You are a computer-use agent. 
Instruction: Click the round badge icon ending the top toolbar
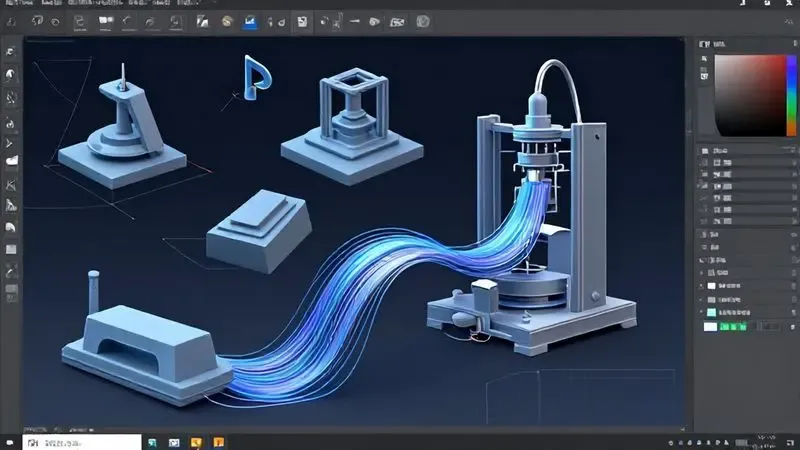(x=422, y=21)
